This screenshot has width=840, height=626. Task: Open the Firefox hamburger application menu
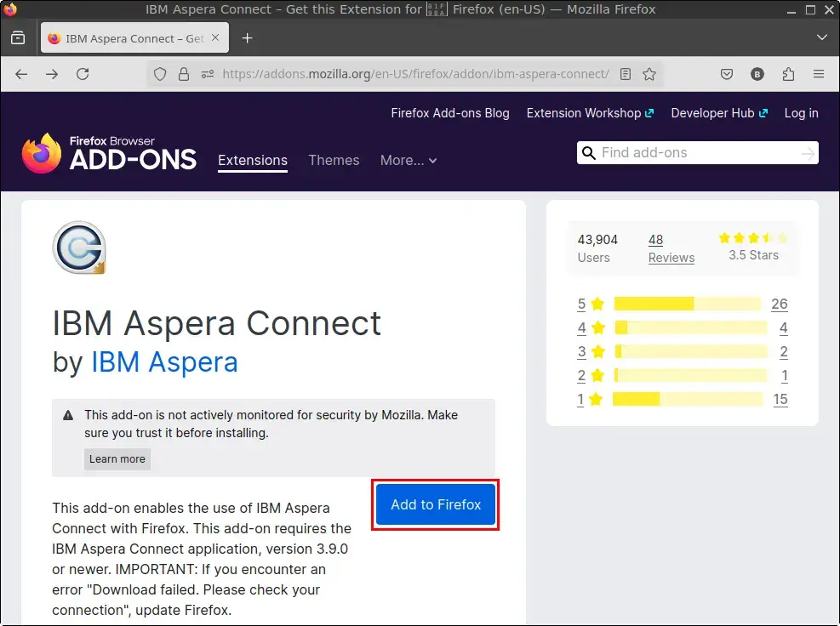(x=819, y=74)
